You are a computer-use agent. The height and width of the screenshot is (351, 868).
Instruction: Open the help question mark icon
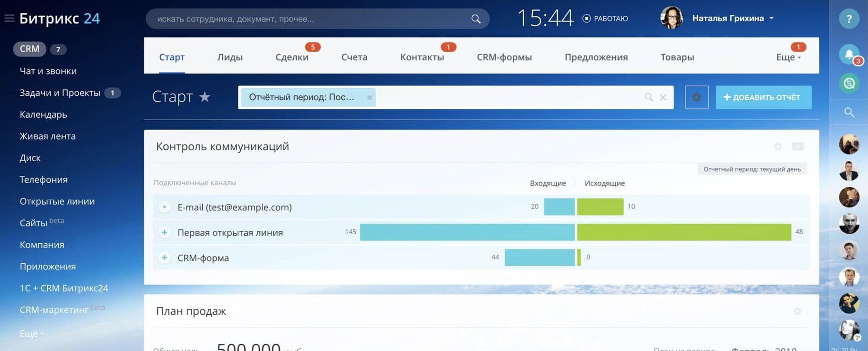(x=849, y=19)
